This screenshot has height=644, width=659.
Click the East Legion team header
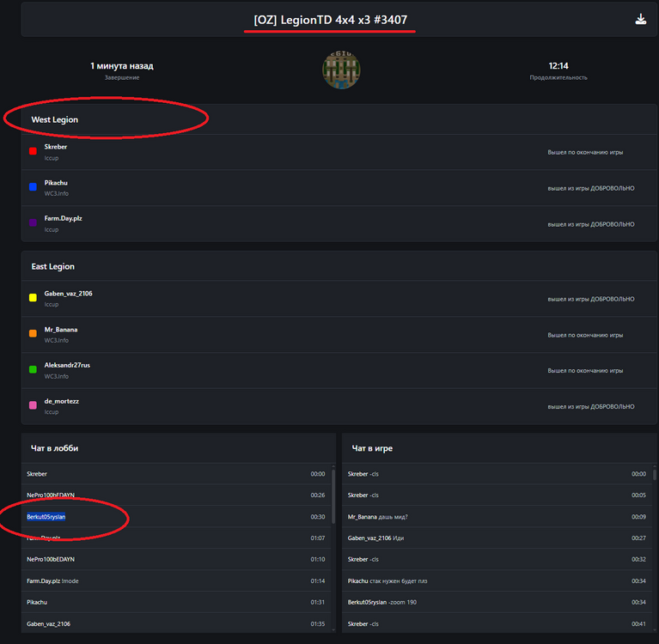point(53,267)
